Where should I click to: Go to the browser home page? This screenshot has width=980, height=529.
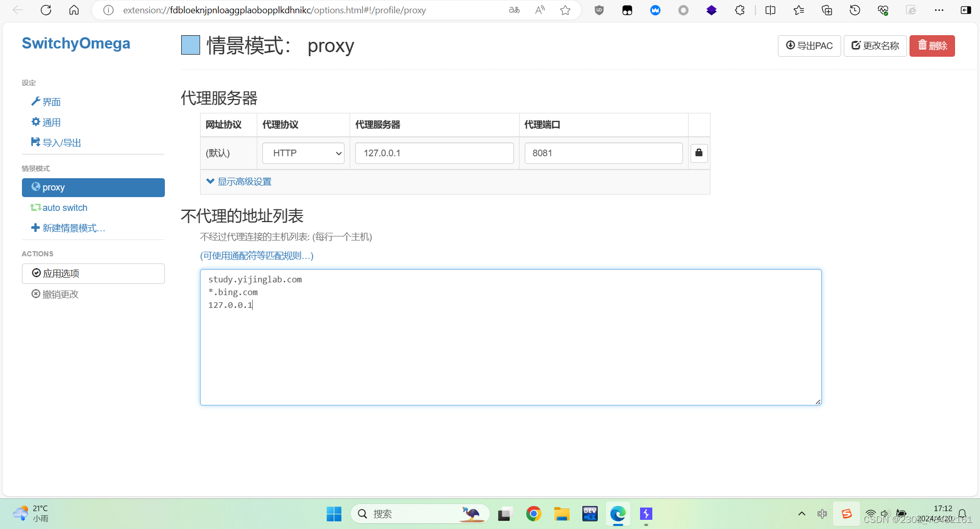pos(74,10)
